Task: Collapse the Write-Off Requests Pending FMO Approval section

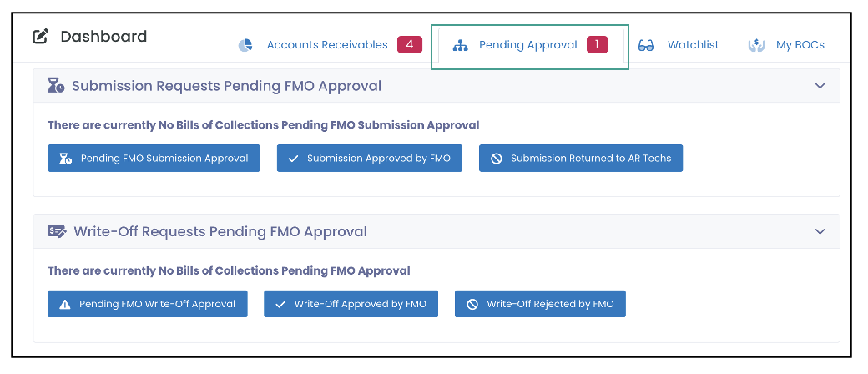Action: (820, 231)
